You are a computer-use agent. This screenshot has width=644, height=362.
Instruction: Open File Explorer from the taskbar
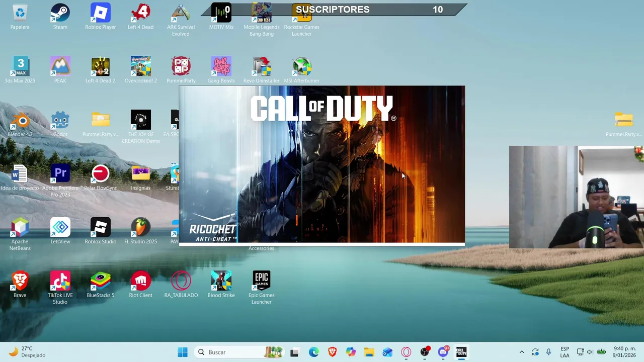(369, 352)
